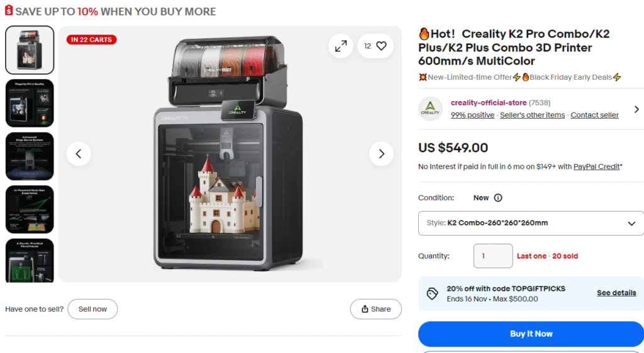Click the Share button
Screen dimensions: 644x353
point(375,309)
